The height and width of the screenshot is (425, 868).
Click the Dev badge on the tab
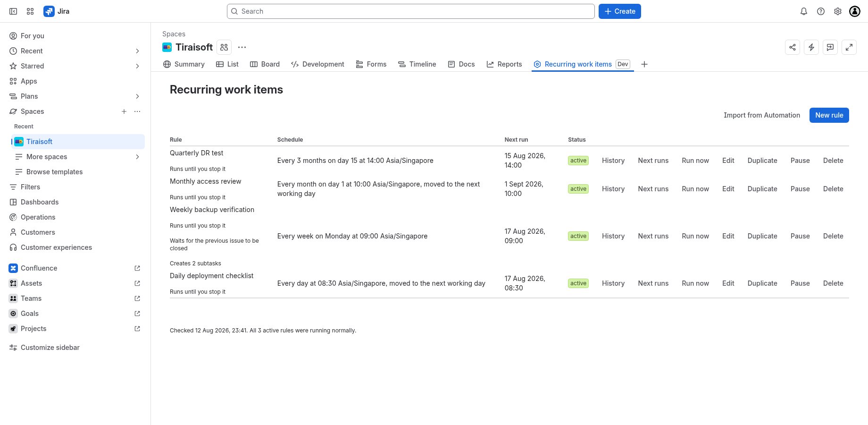[x=623, y=64]
